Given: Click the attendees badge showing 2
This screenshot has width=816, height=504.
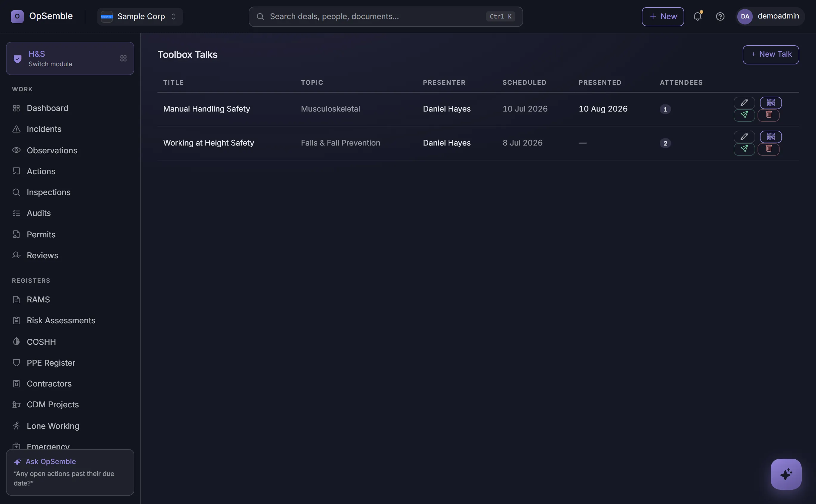Looking at the screenshot, I should point(665,143).
